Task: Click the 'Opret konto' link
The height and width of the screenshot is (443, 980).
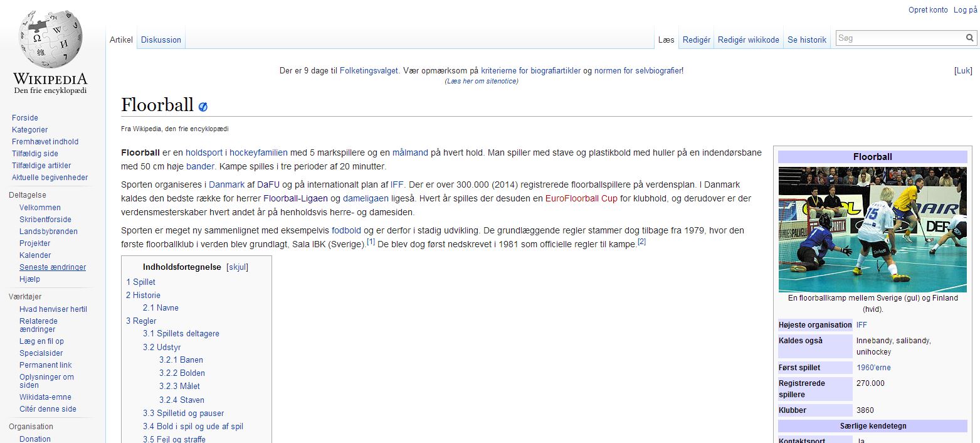Action: point(927,10)
